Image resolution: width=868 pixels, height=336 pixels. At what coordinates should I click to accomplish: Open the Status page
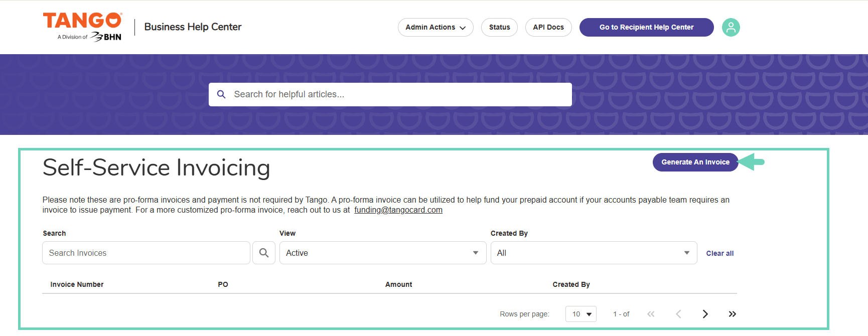point(499,27)
